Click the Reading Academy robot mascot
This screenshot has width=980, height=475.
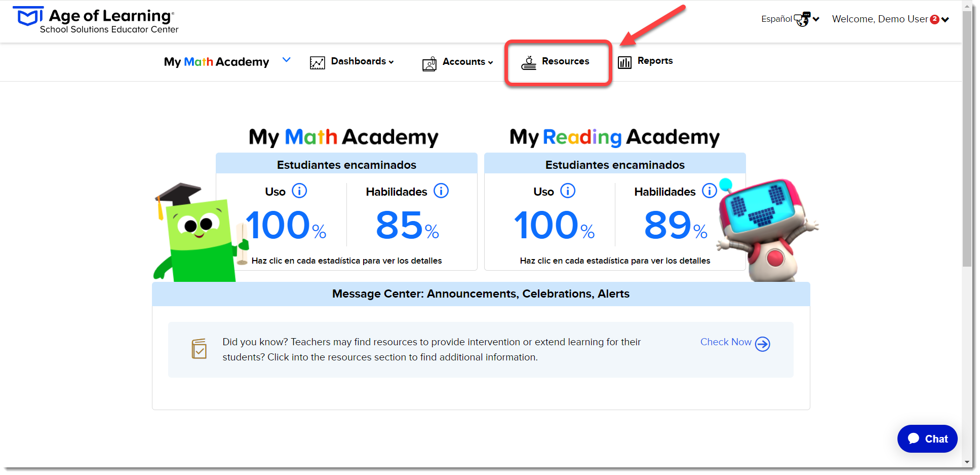coord(766,231)
